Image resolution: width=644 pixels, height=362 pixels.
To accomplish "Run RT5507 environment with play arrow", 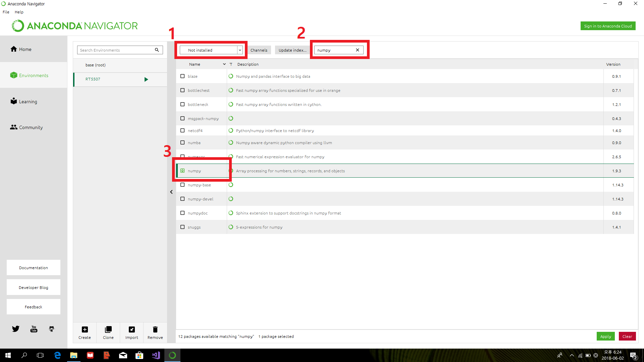I will pos(146,79).
